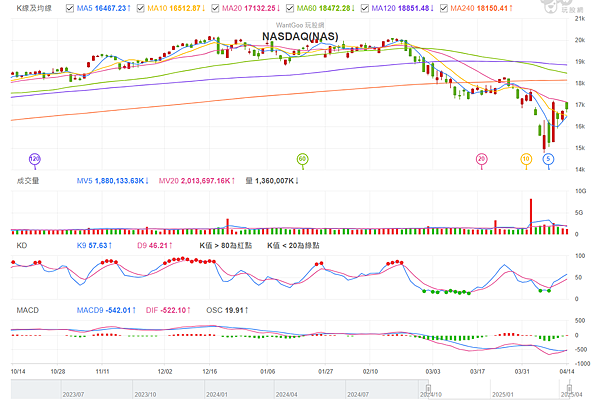Click the blue 5-day marker pin
This screenshot has height=404, width=600.
[x=548, y=160]
